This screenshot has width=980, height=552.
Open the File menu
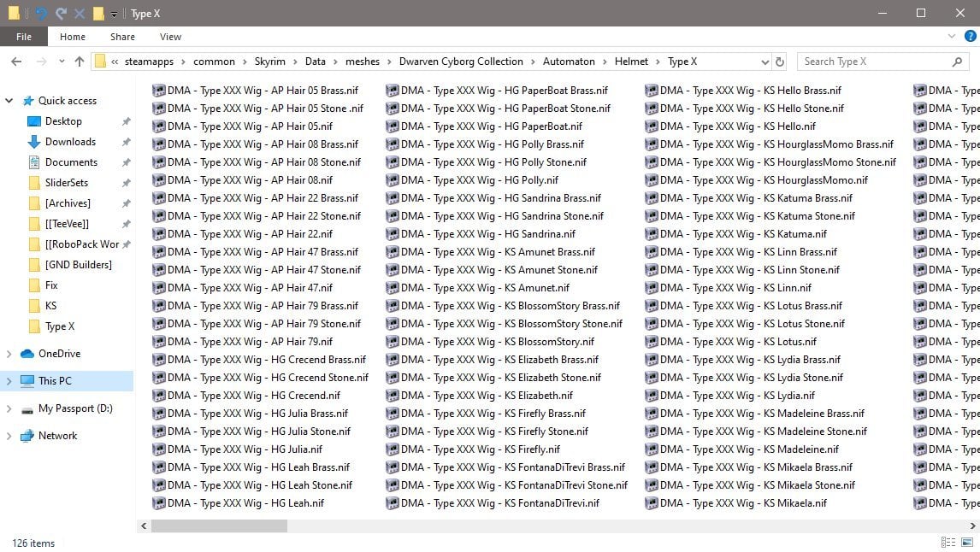[24, 37]
